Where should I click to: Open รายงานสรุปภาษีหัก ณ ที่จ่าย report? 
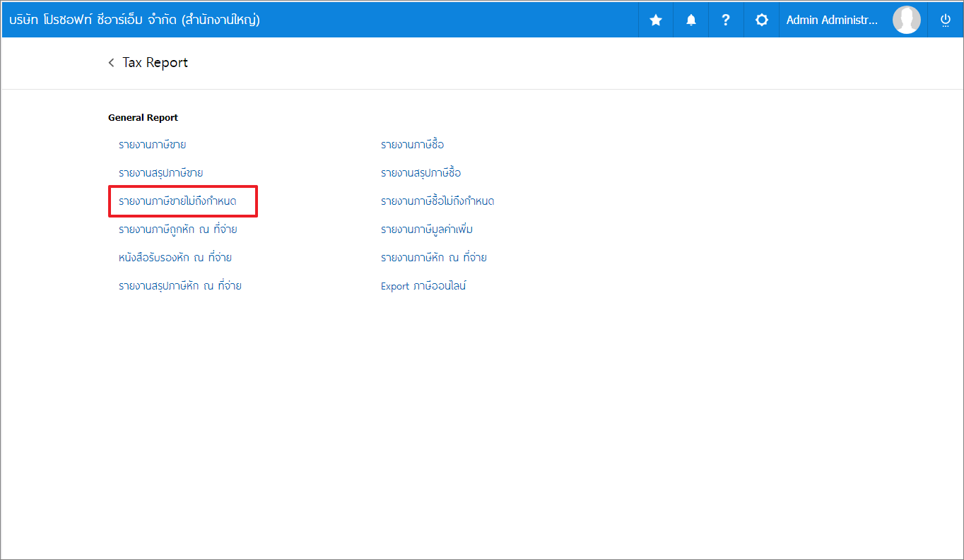[180, 286]
